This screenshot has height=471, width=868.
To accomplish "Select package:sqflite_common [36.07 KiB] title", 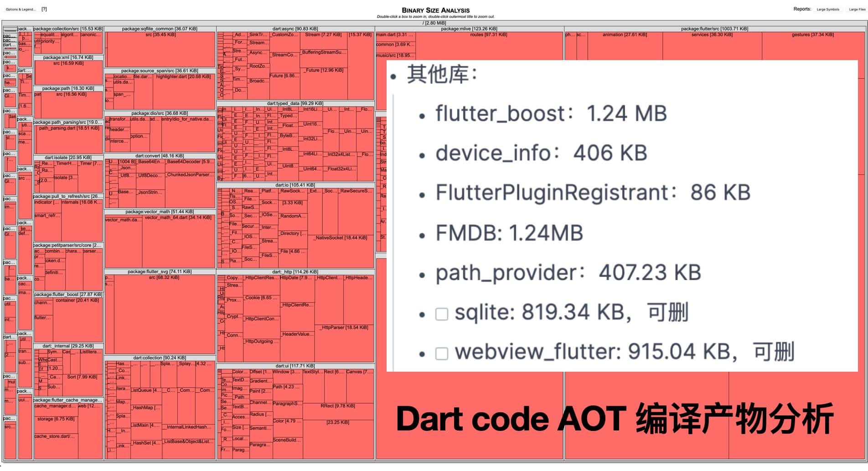I will click(160, 29).
